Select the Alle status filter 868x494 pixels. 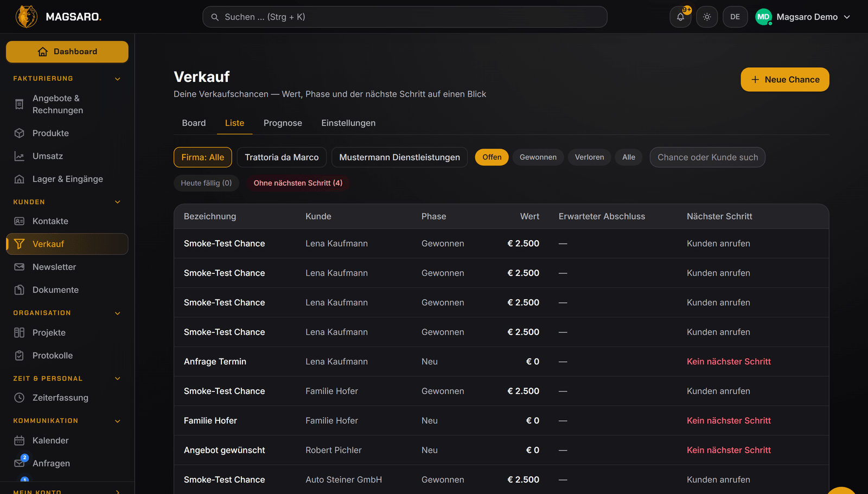click(x=629, y=157)
